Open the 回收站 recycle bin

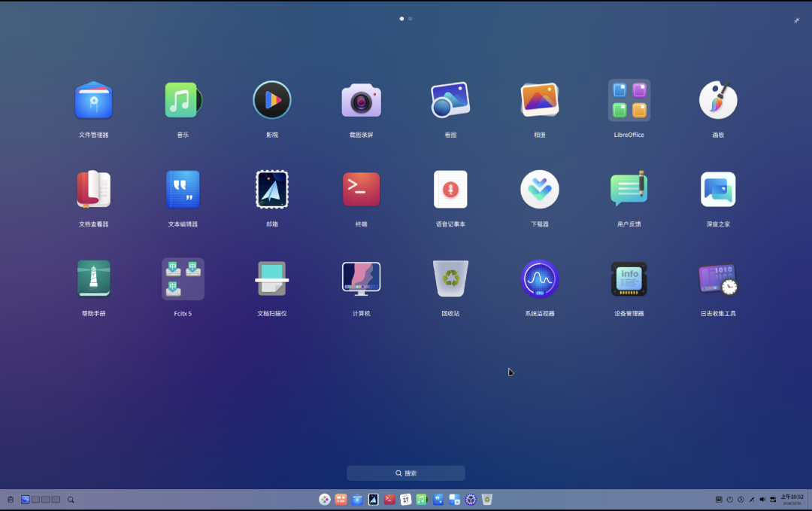[450, 278]
